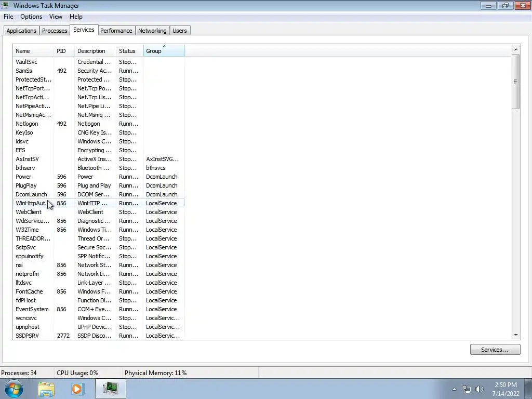Select the SamSs service row

tap(98, 71)
